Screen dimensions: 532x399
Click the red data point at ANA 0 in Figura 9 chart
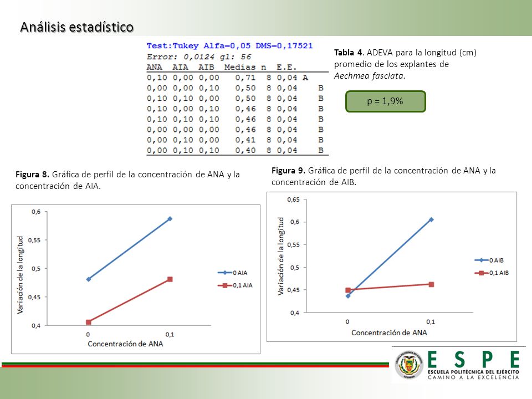pyautogui.click(x=348, y=290)
